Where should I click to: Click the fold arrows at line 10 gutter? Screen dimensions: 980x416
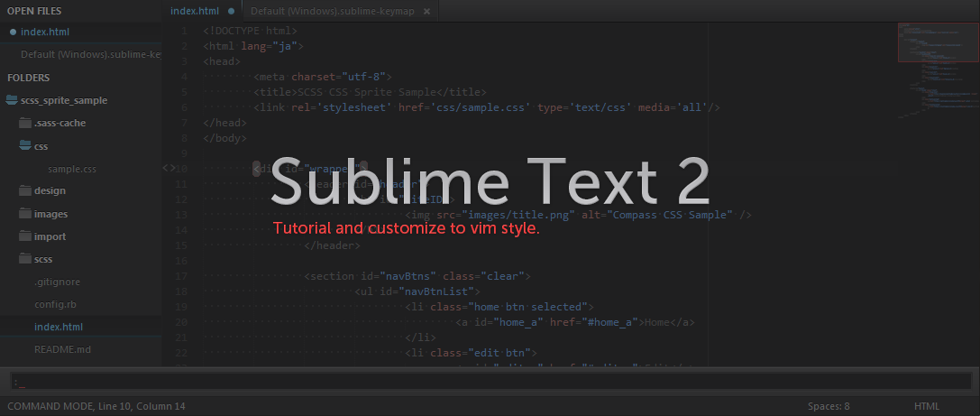[169, 168]
